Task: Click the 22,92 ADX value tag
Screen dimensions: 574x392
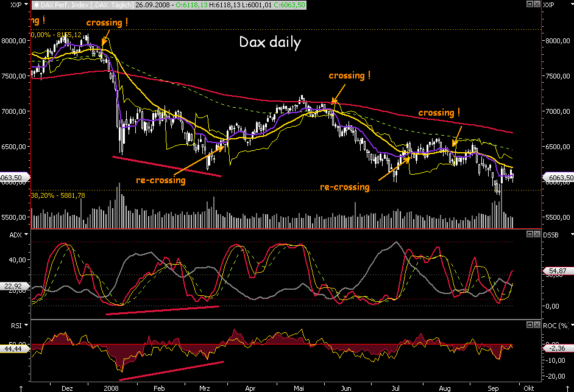Action: [x=14, y=286]
